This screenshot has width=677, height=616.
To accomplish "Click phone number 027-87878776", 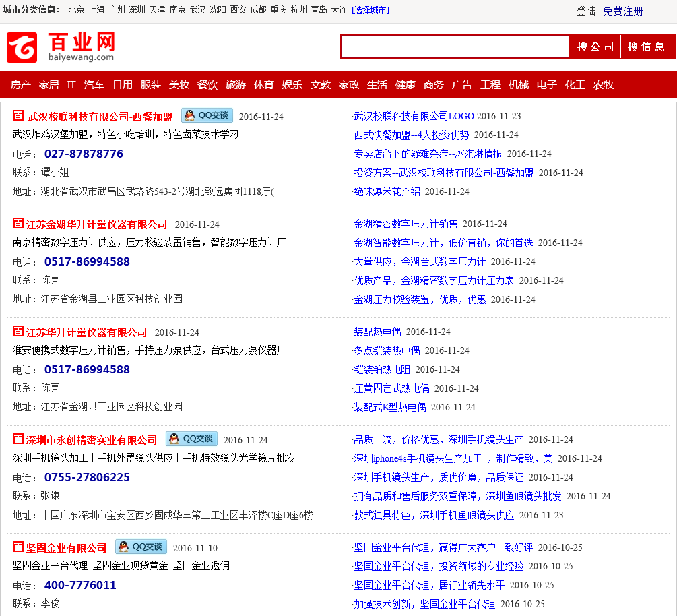I will tap(84, 154).
